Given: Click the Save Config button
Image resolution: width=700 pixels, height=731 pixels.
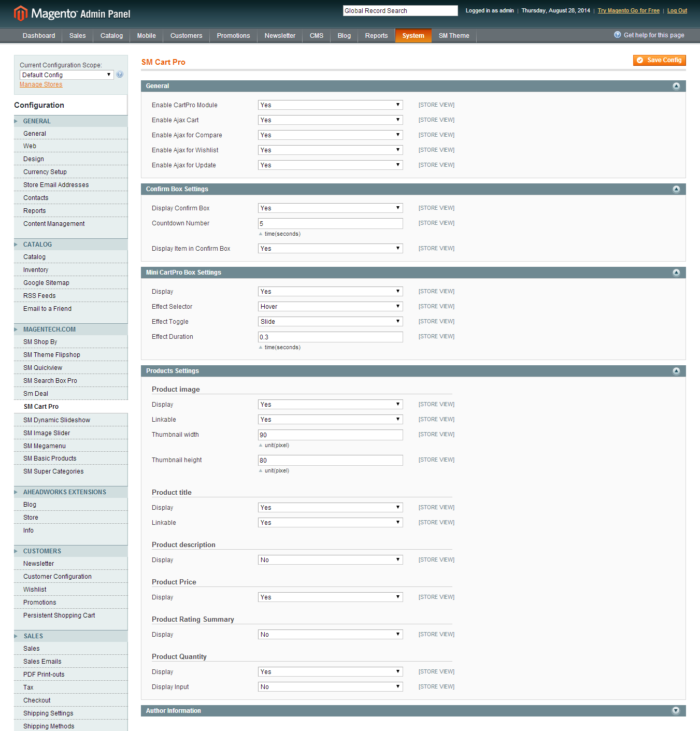Looking at the screenshot, I should (660, 60).
